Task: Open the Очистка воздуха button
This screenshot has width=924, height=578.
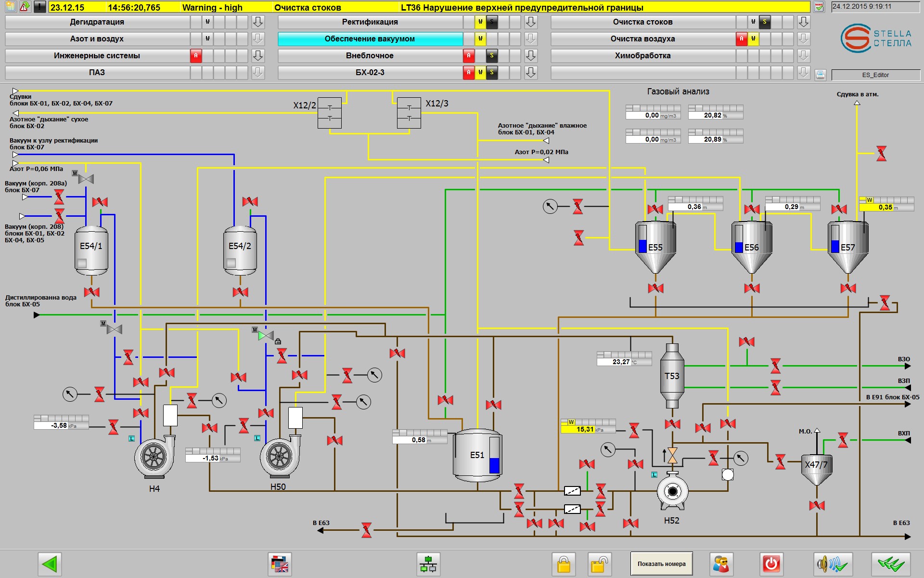Action: pyautogui.click(x=643, y=39)
